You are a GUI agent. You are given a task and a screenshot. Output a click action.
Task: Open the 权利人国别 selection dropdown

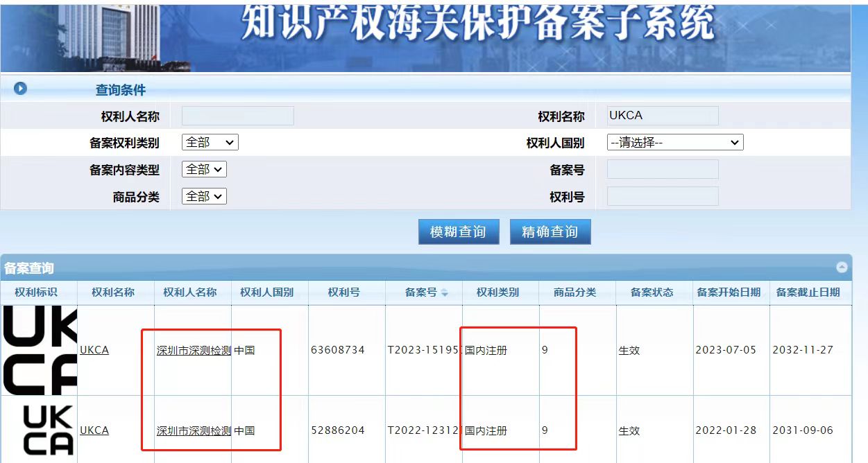click(x=676, y=141)
